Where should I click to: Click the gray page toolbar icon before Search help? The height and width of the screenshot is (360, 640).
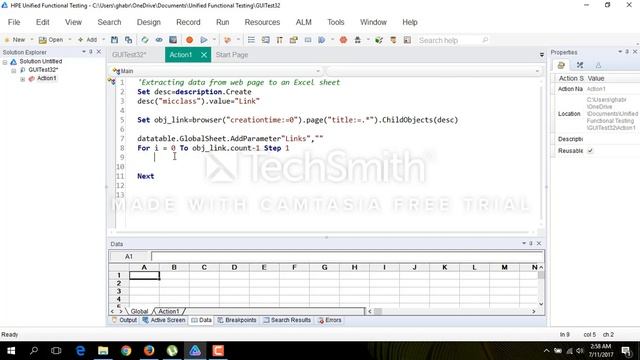pyautogui.click(x=407, y=40)
